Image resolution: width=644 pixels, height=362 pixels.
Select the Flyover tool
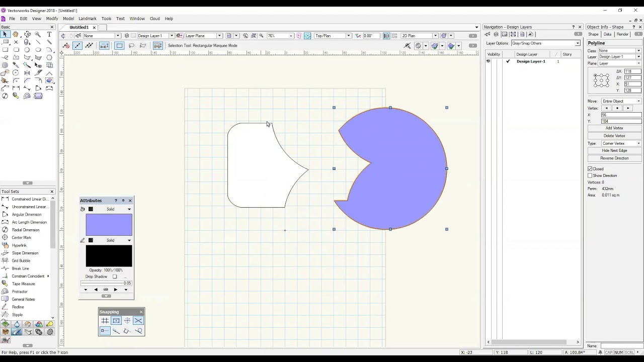click(x=27, y=34)
